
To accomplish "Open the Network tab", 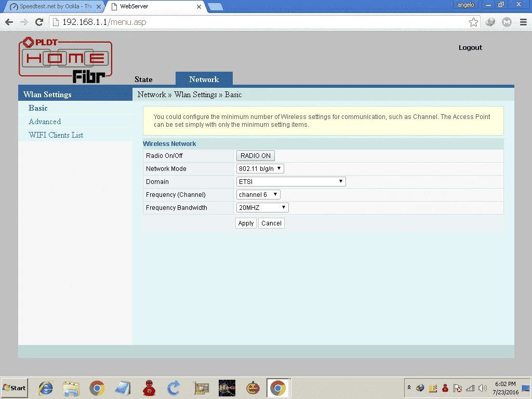I will click(x=204, y=79).
